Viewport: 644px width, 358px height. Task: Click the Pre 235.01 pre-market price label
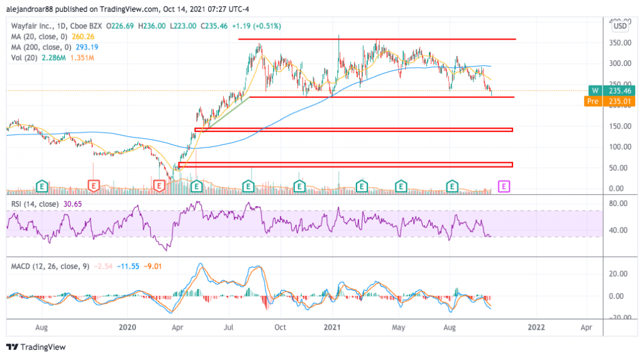pyautogui.click(x=610, y=101)
